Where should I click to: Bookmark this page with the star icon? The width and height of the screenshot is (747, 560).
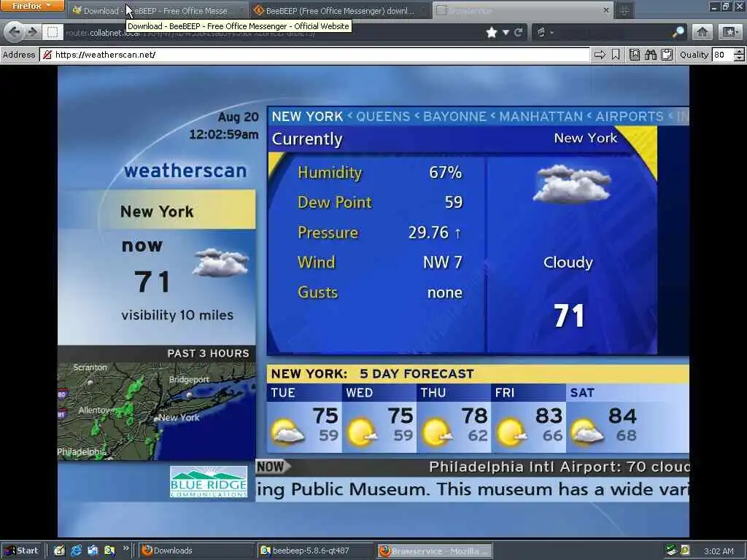tap(492, 32)
